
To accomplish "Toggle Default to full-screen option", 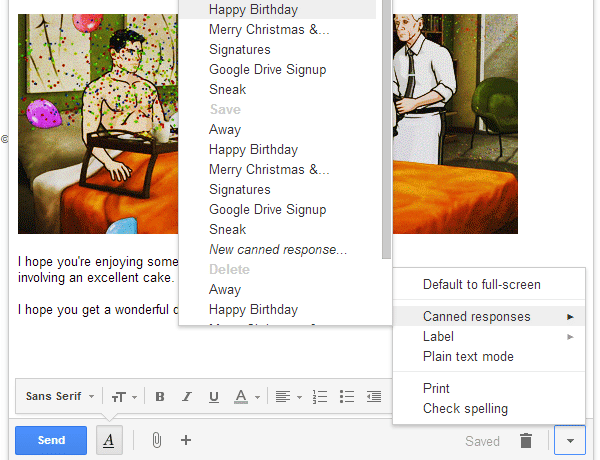I will click(481, 284).
